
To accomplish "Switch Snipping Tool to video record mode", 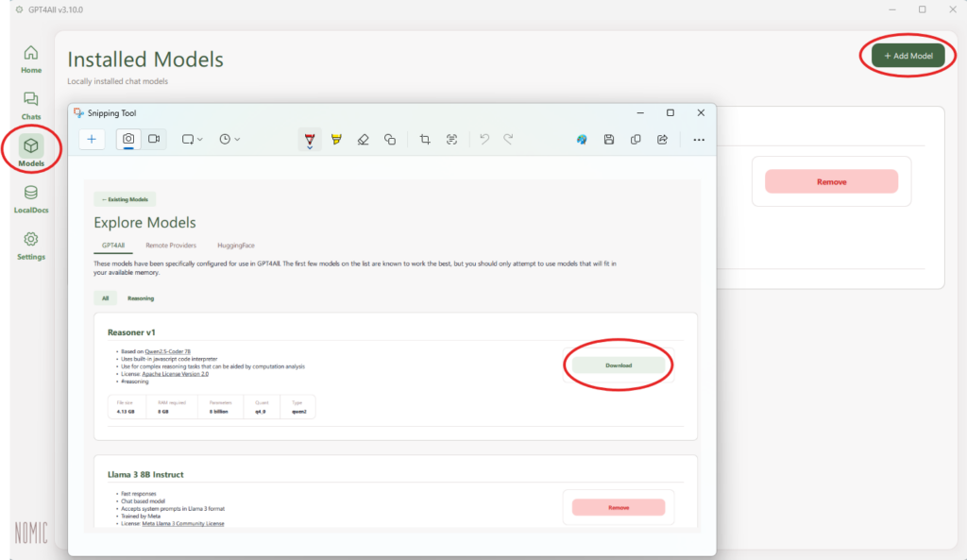I will (x=153, y=139).
